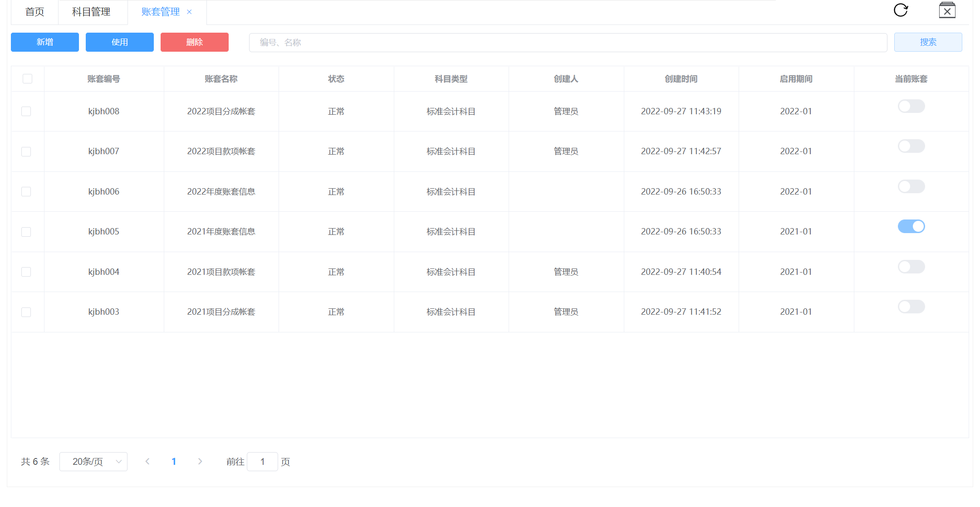Screen dimensions: 980x507
Task: Select the kjbh007 row checkbox
Action: [26, 151]
